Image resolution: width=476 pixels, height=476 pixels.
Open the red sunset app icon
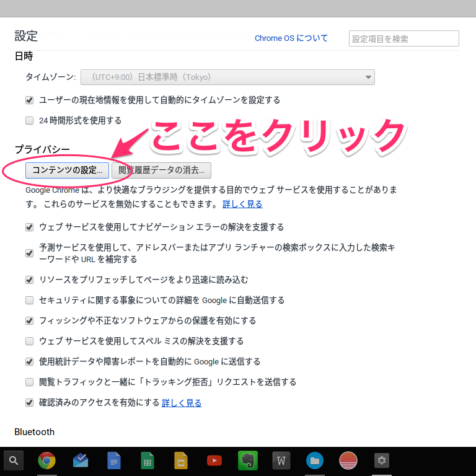348,461
